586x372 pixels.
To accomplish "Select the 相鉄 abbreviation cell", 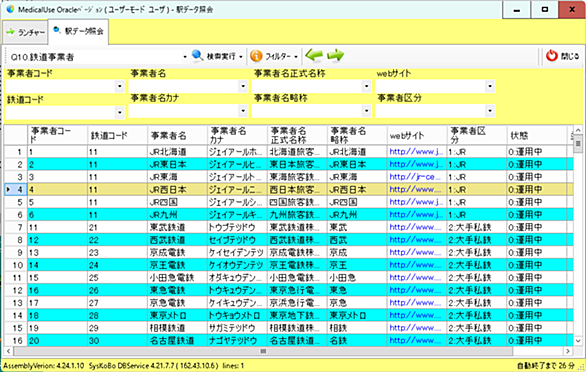I will pos(357,328).
